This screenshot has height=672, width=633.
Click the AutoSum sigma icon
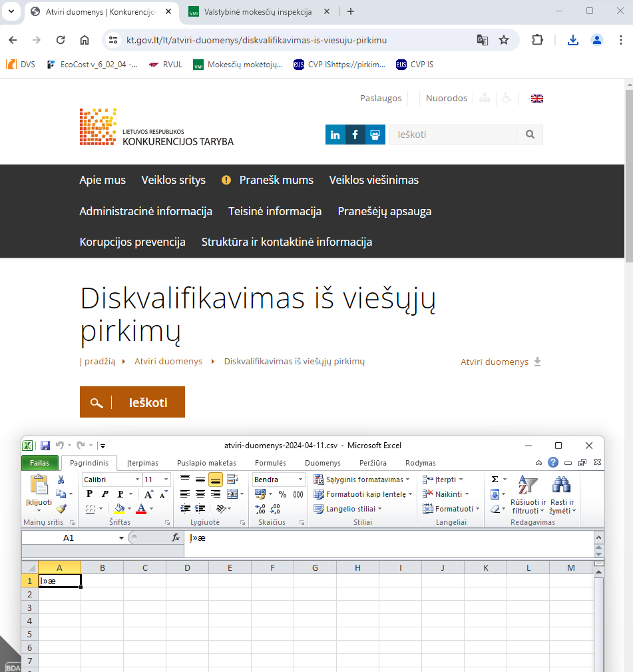(x=495, y=480)
